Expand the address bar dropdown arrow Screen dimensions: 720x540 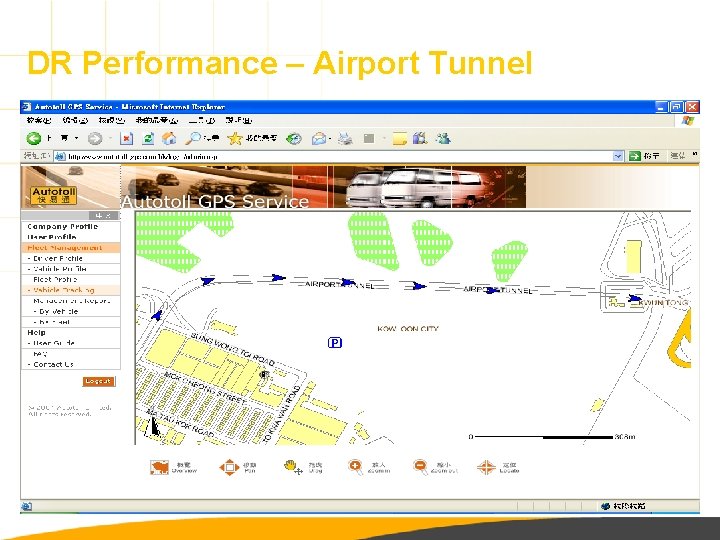(x=618, y=156)
